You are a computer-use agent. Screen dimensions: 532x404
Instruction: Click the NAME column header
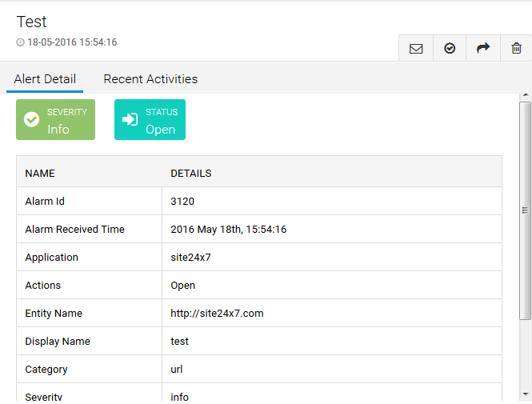[x=40, y=174]
